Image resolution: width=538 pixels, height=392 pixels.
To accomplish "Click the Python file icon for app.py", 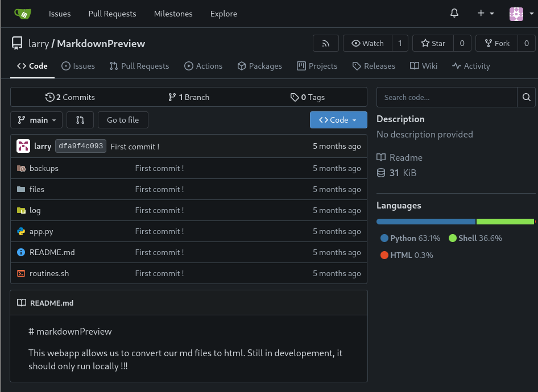I will tap(21, 231).
